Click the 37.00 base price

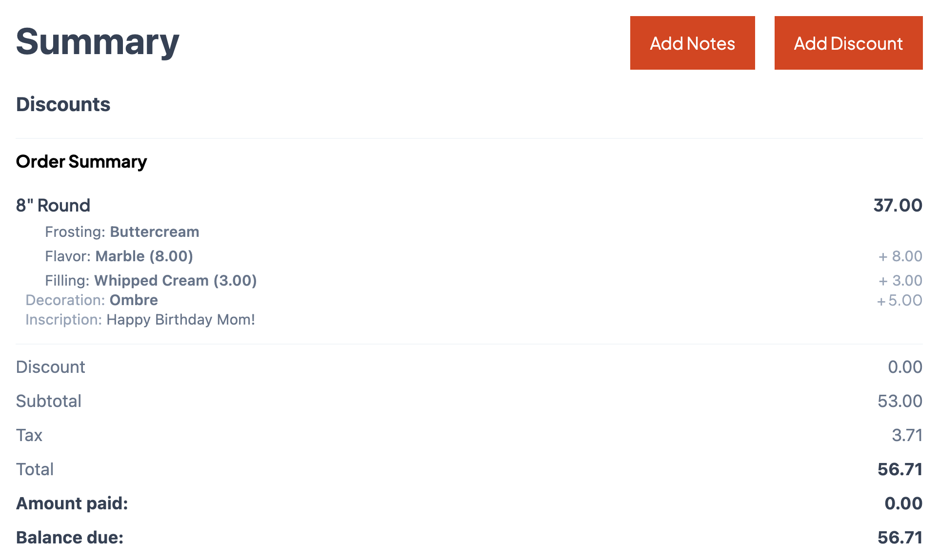pos(897,205)
